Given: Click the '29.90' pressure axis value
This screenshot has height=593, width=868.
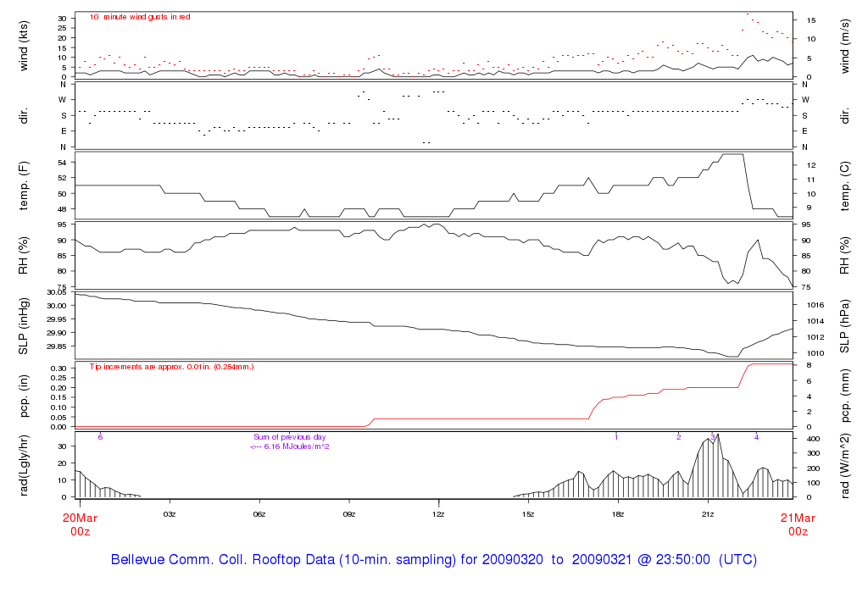Looking at the screenshot, I should pyautogui.click(x=56, y=333).
